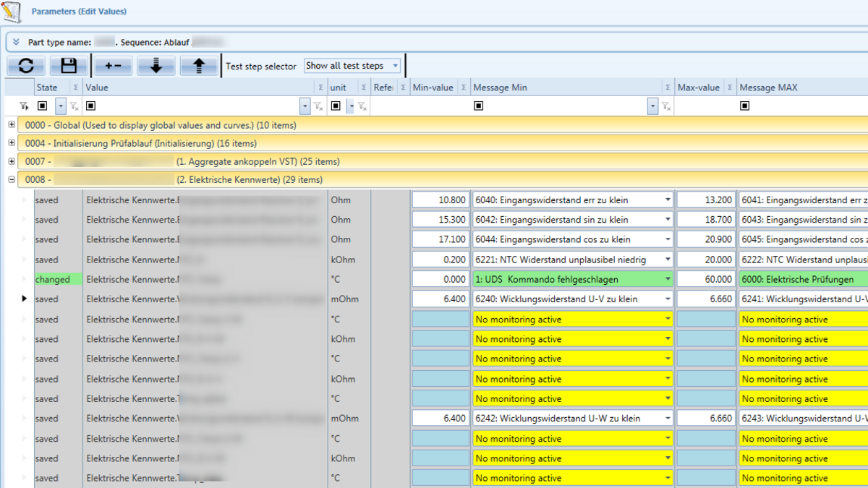This screenshot has height=488, width=868.
Task: Clear the Message Min column filter icon
Action: pos(665,106)
